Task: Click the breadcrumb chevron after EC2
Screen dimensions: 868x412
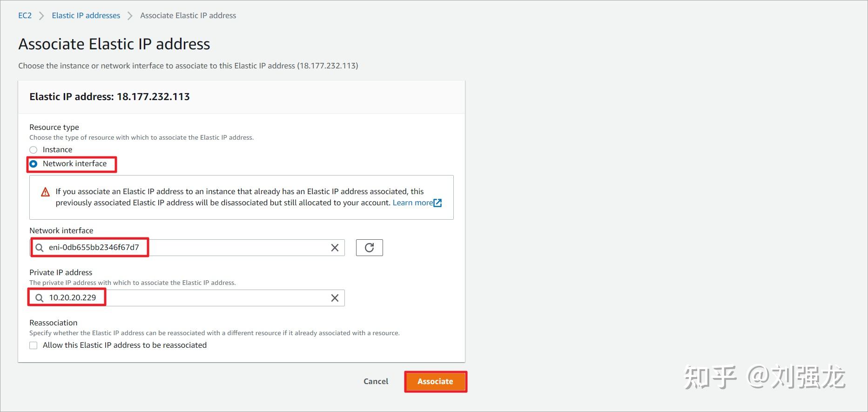Action: [42, 16]
